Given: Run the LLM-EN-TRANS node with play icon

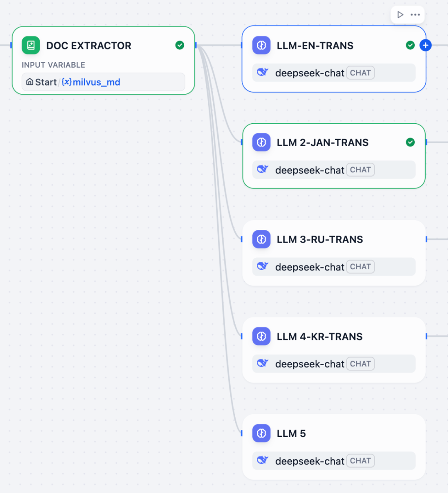Looking at the screenshot, I should (x=400, y=15).
